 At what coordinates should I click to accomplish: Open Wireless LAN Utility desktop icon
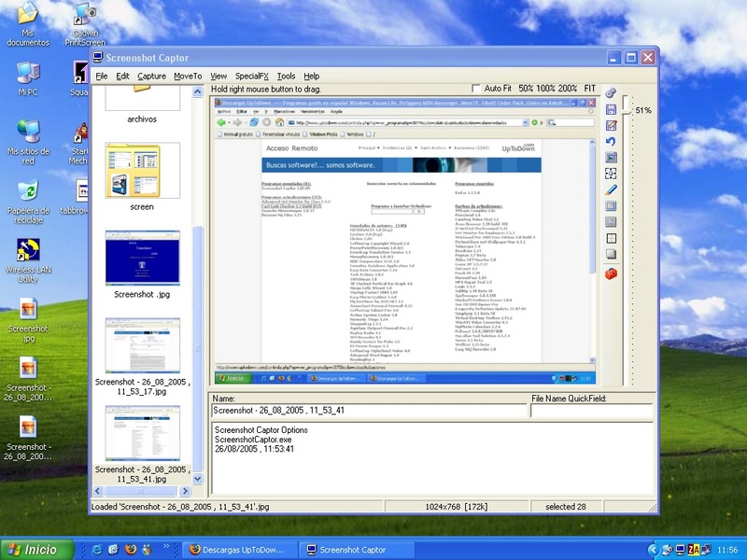tap(28, 261)
